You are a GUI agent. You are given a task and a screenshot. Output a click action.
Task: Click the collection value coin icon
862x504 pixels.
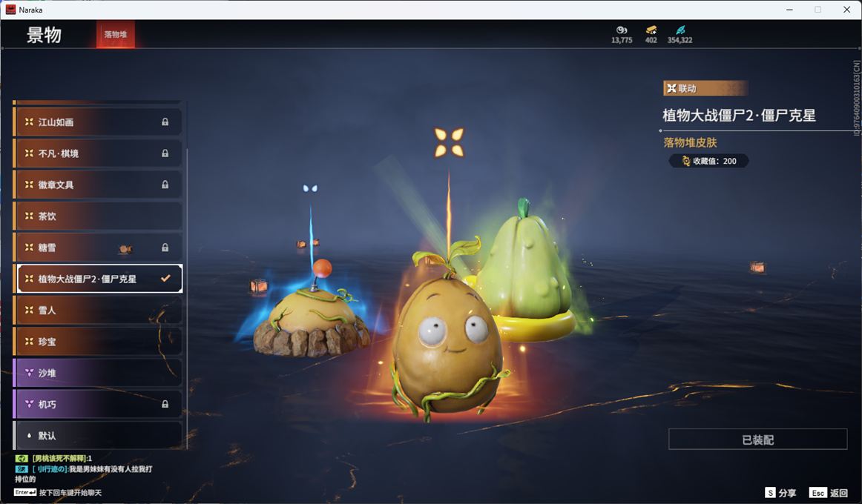pyautogui.click(x=686, y=161)
